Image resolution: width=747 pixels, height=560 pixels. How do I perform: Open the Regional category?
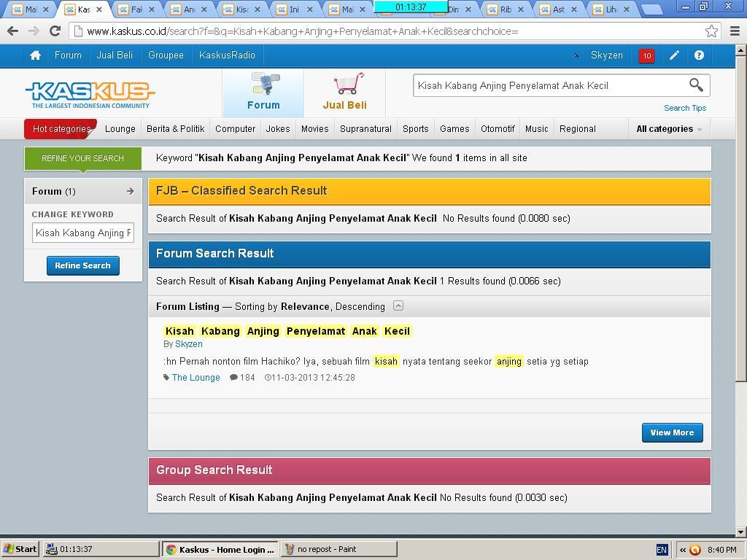pos(578,129)
